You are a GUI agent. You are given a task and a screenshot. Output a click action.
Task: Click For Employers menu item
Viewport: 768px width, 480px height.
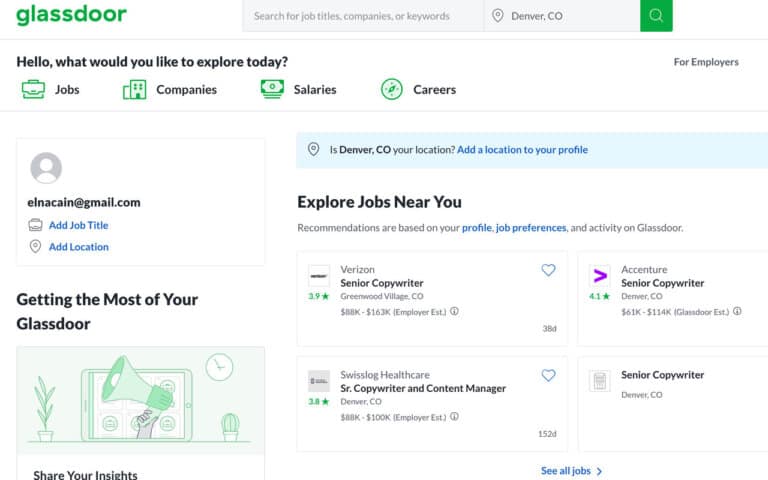pyautogui.click(x=706, y=62)
